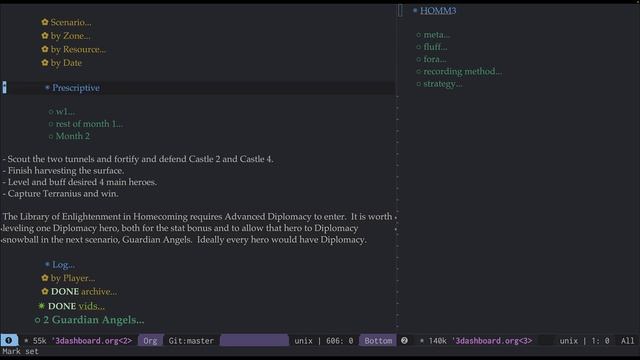
Task: Expand the rest of month 1... subheading
Action: pyautogui.click(x=89, y=124)
